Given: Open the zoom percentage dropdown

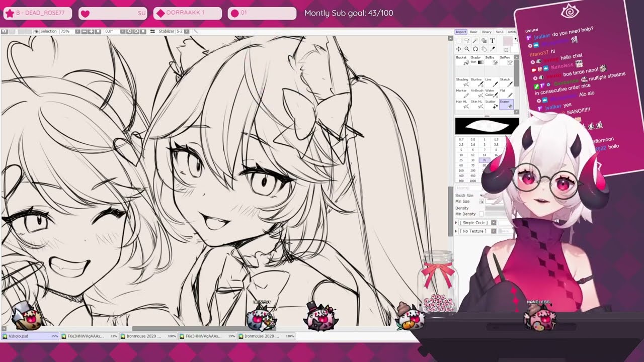Looking at the screenshot, I should click(77, 31).
